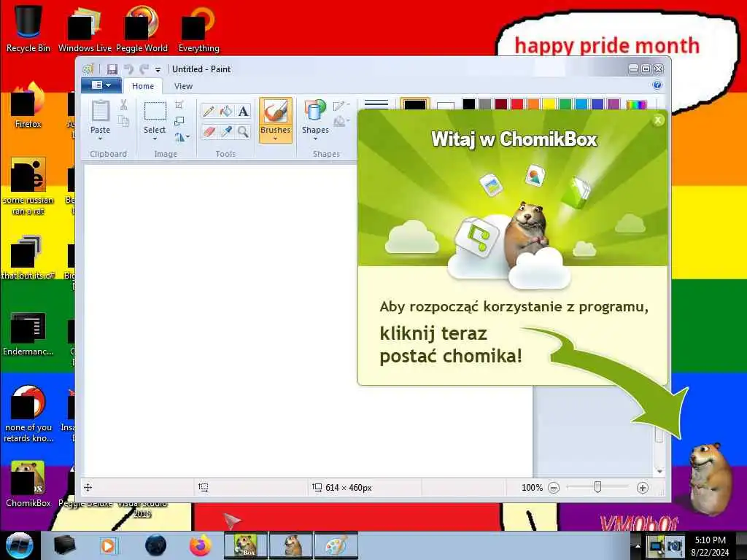
Task: Show hidden system tray icons arrow
Action: [638, 545]
